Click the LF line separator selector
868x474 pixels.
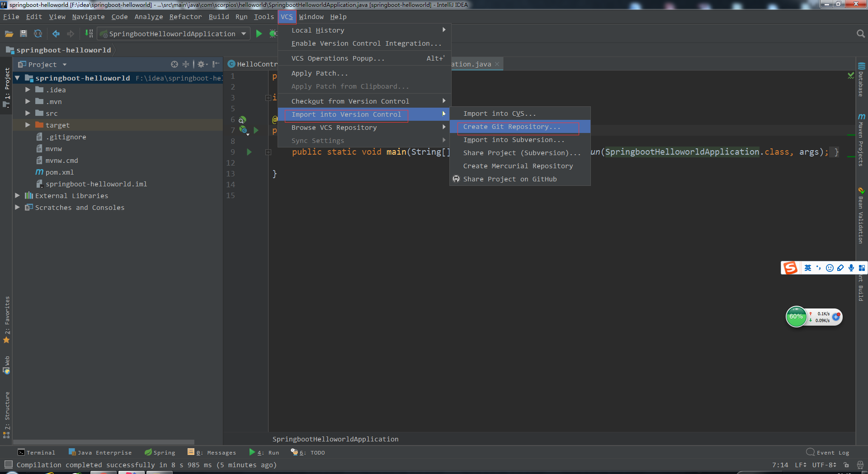(801, 465)
